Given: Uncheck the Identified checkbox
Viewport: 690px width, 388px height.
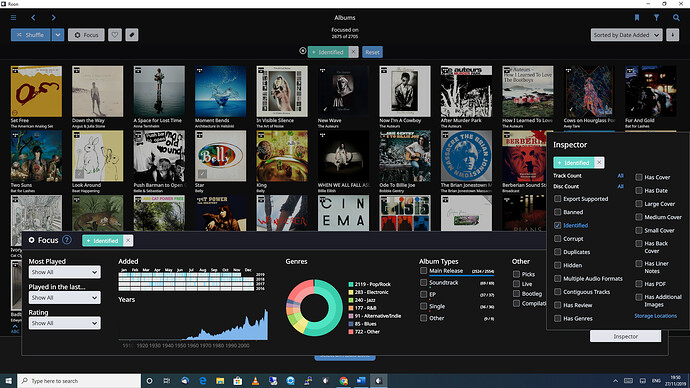Looking at the screenshot, I should (x=558, y=225).
